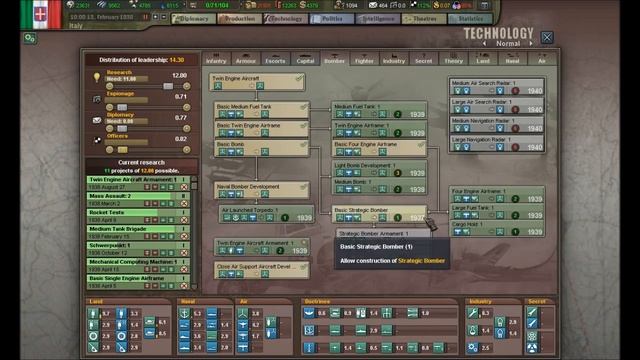The image size is (640, 360).
Task: Open the Diplomacy screen tab
Action: (x=193, y=19)
